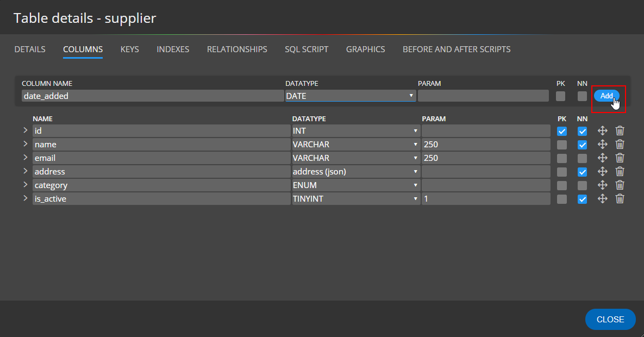Open the RELATIONSHIPS tab
This screenshot has width=644, height=337.
(237, 49)
